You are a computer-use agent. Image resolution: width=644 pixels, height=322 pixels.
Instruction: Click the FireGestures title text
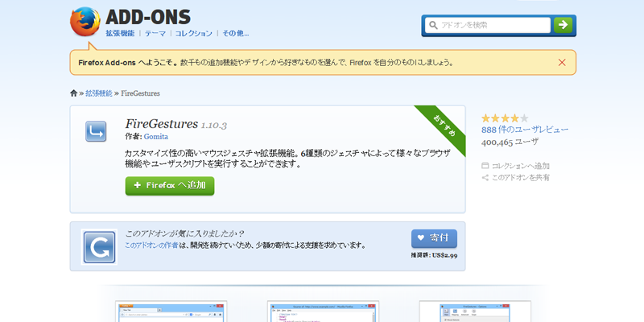tap(162, 124)
